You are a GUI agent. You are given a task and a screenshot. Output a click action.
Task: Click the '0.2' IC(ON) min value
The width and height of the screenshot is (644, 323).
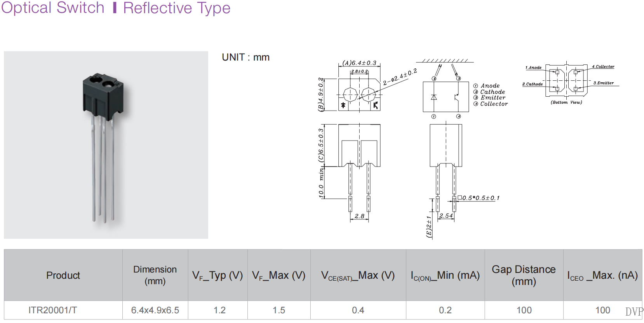(445, 310)
